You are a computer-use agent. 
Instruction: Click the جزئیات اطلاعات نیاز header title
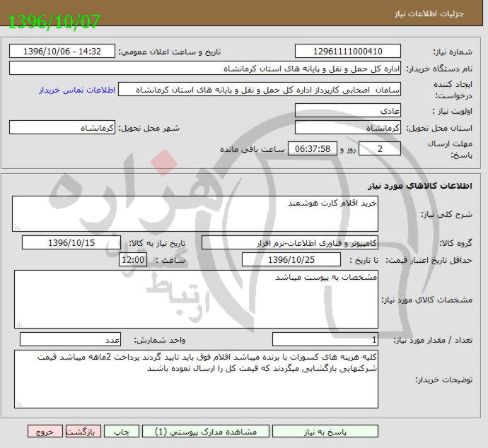[x=429, y=14]
